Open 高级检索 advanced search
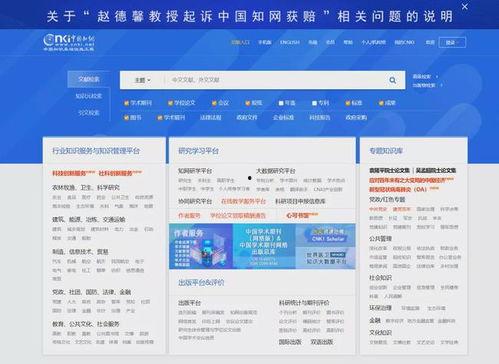 (422, 77)
